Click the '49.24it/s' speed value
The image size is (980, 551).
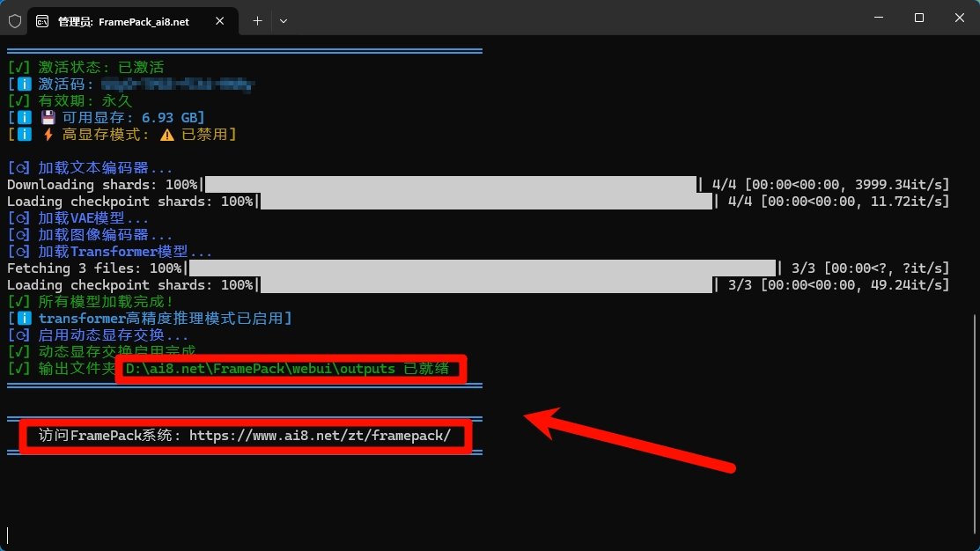point(906,285)
